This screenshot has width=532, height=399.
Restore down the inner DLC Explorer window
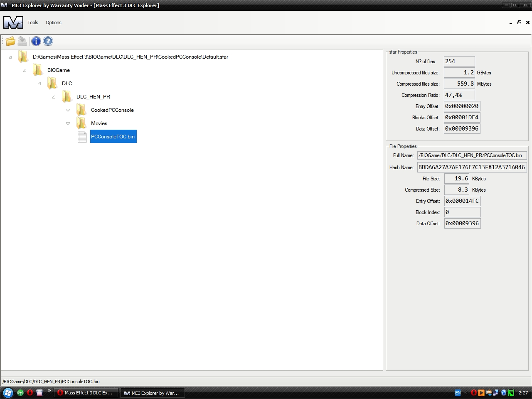519,22
